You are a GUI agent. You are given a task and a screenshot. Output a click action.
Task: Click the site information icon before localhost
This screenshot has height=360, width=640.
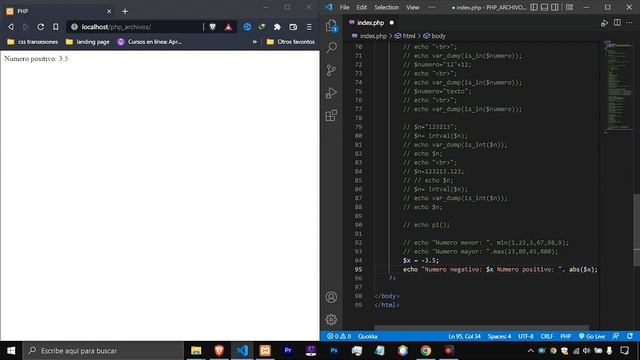tap(74, 27)
